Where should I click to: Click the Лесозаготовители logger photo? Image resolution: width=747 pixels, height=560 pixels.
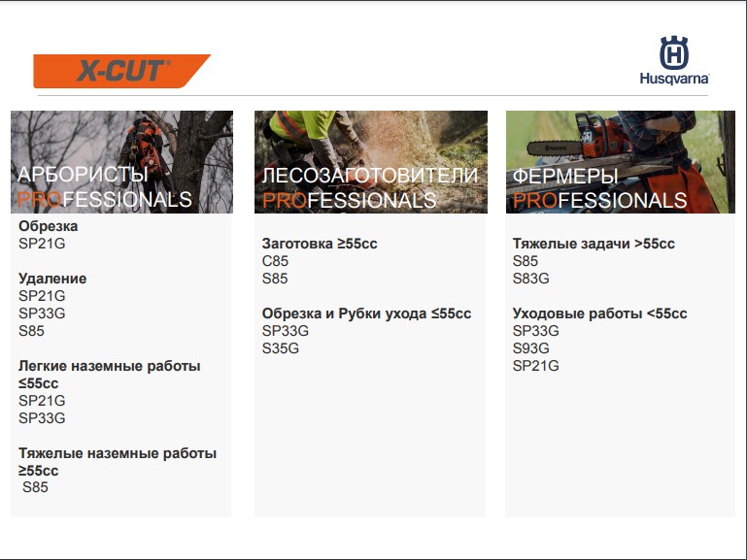[371, 162]
